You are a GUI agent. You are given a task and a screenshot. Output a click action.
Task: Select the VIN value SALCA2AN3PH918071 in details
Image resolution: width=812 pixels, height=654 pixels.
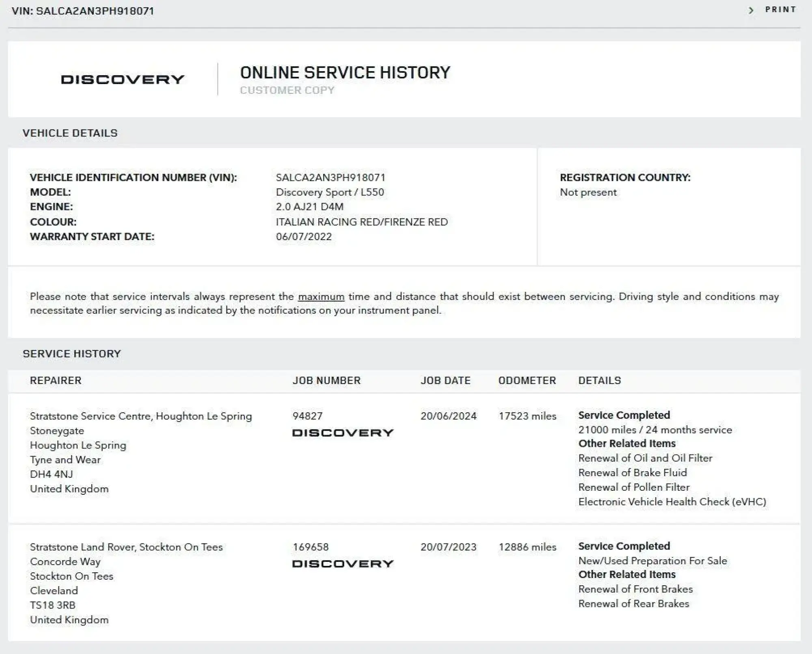tap(330, 178)
